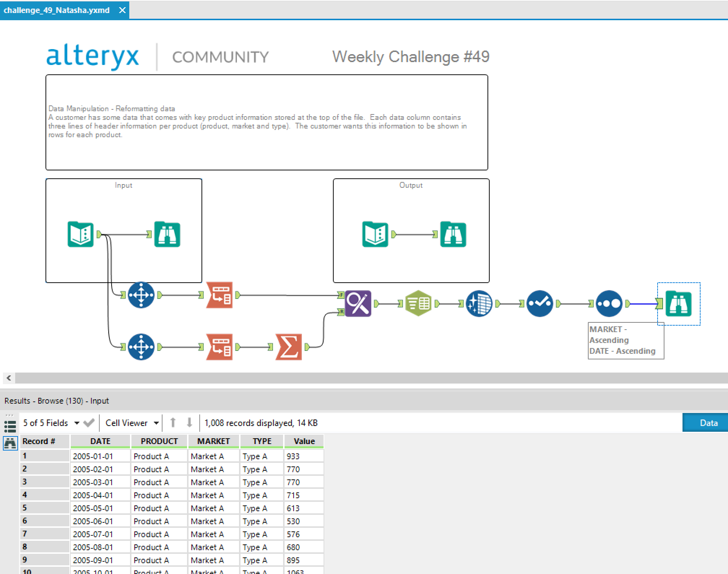Select the Input Data tool in the Output container
Screen dimensions: 728x574
[x=375, y=235]
